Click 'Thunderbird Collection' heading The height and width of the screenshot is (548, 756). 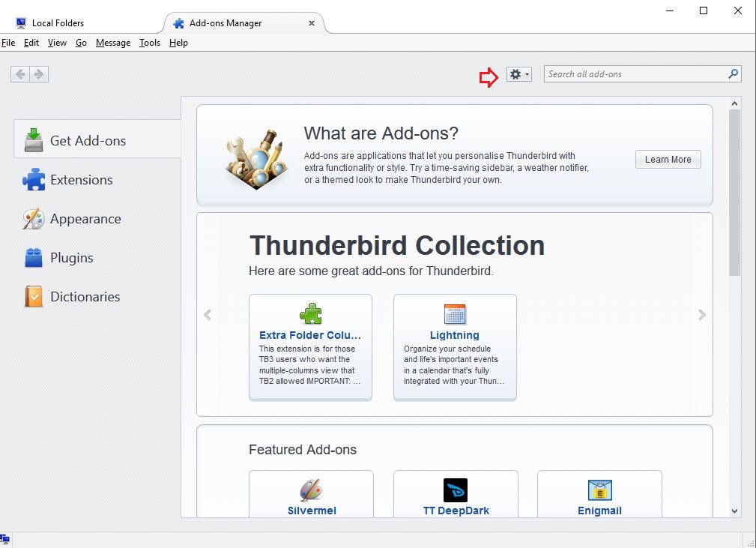point(397,245)
